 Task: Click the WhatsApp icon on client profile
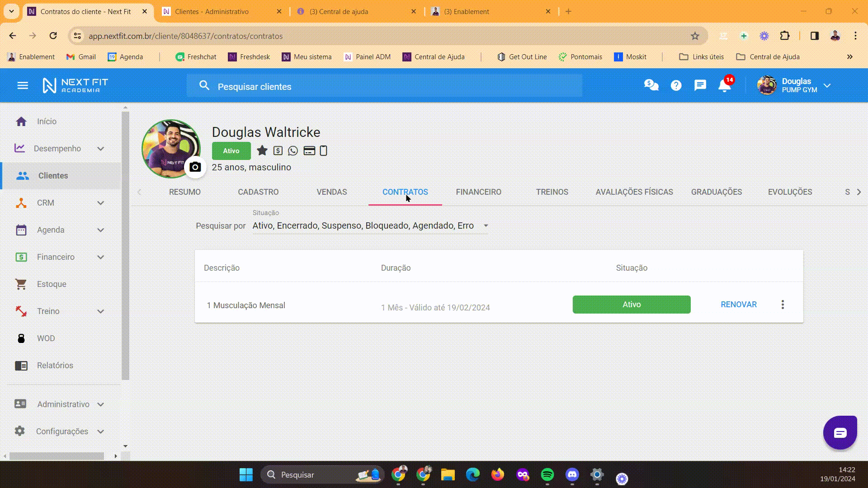(x=293, y=151)
